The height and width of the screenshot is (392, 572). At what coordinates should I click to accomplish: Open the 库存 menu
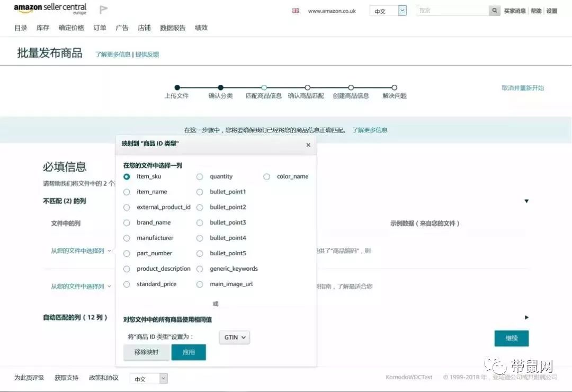click(43, 28)
